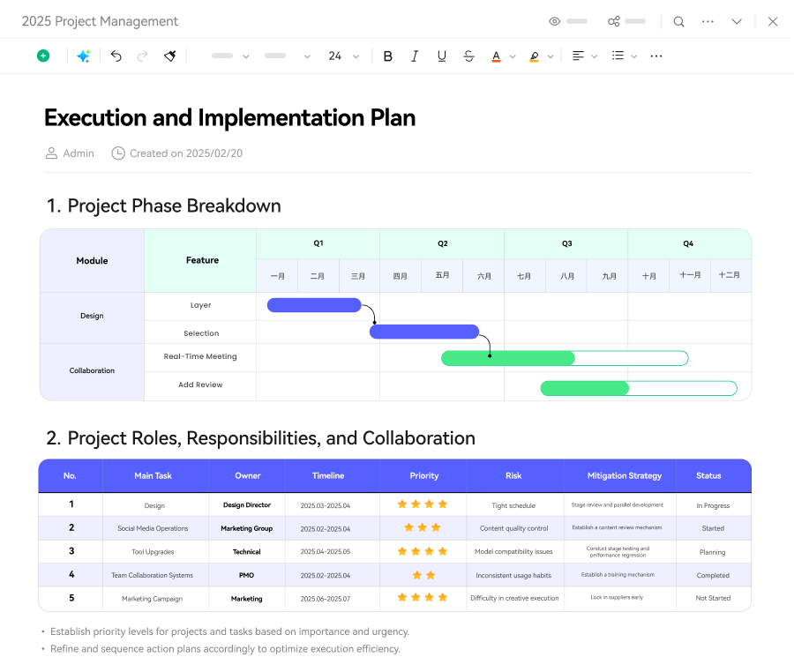Click the Design Director owner cell
Image resolution: width=794 pixels, height=672 pixels.
tap(247, 505)
